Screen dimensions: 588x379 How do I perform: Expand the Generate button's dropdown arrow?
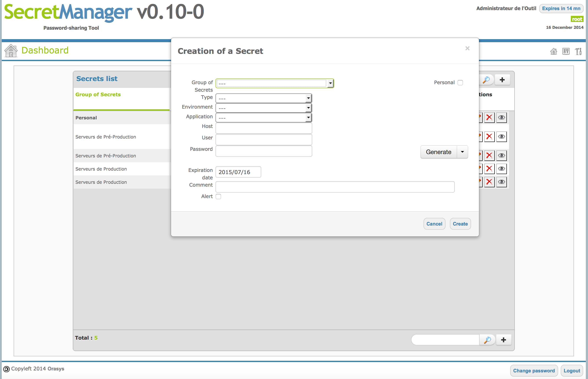[462, 152]
